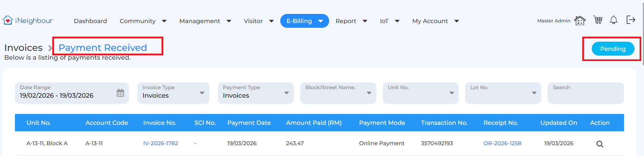Click the Master Admin house icon
644x156 pixels.
click(580, 21)
